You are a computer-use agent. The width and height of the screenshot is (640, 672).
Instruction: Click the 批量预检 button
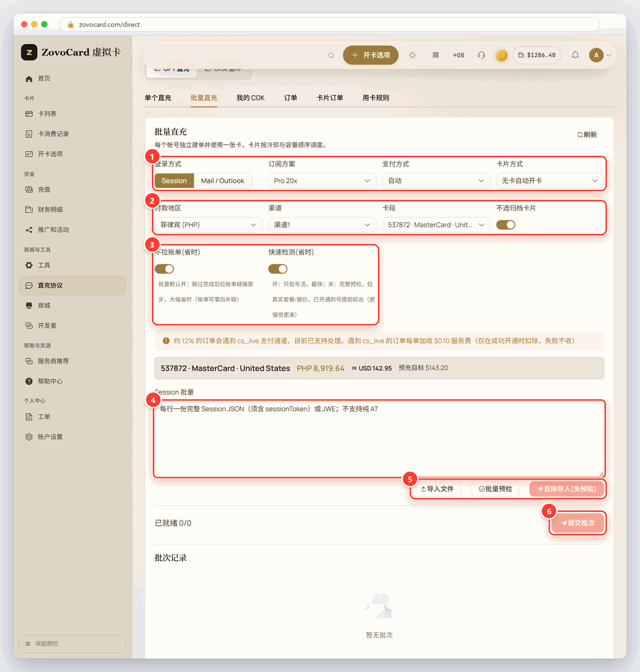[495, 489]
